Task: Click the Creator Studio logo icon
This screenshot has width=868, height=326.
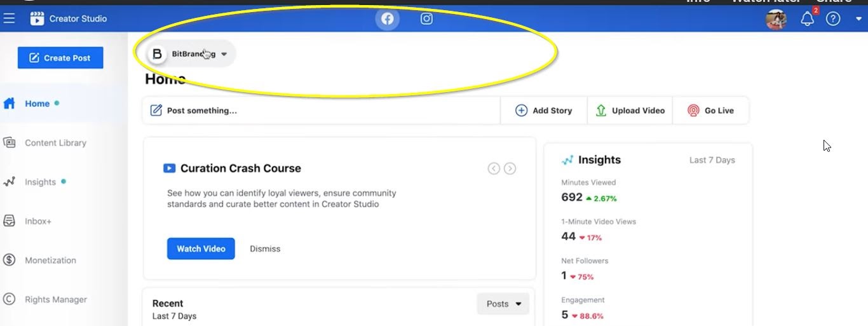Action: (x=37, y=18)
